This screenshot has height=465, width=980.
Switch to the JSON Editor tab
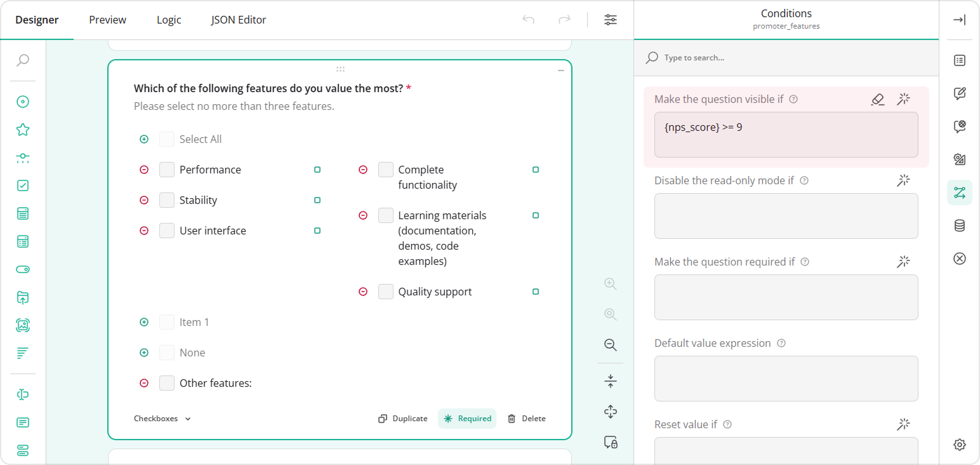click(x=239, y=20)
